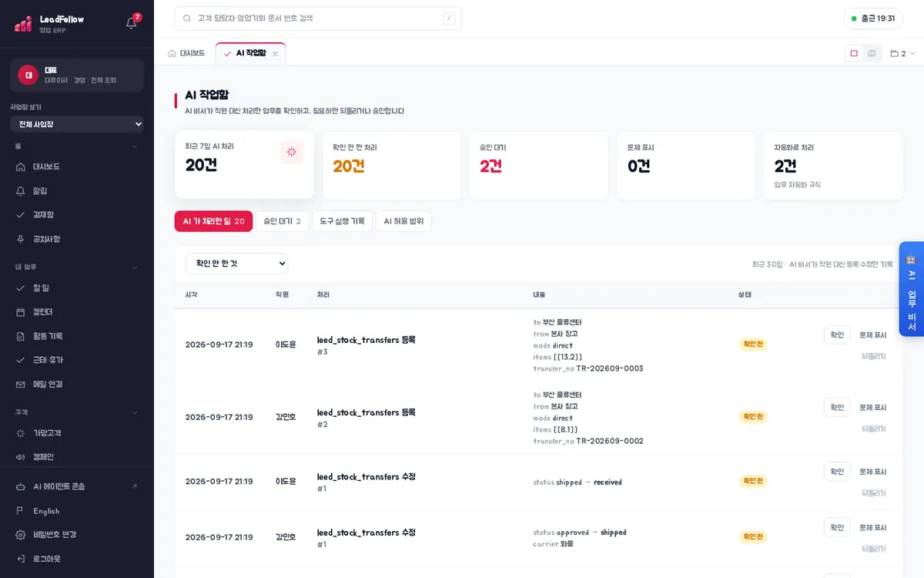Image resolution: width=924 pixels, height=578 pixels.
Task: Click 확인 for TR-202609-0002 row
Action: click(x=837, y=407)
